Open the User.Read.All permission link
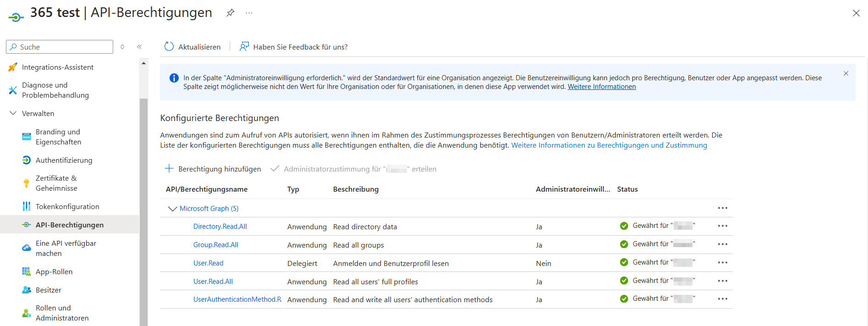This screenshot has height=326, width=868. point(213,282)
